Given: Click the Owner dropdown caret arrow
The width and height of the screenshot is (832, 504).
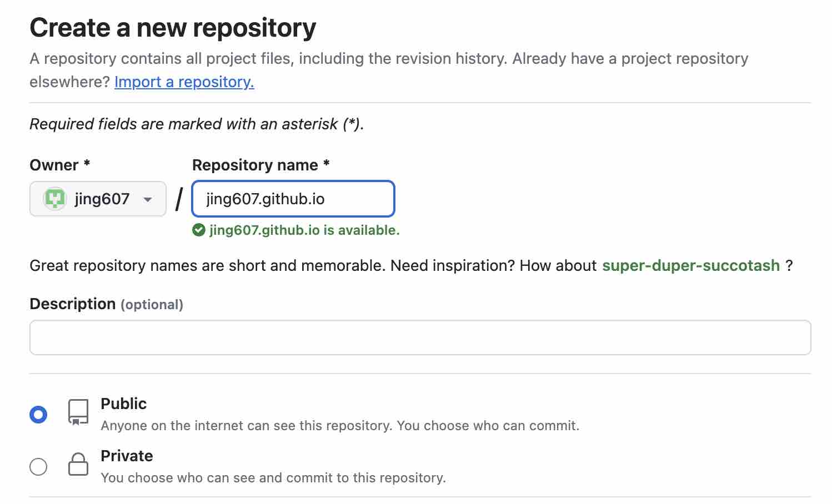Looking at the screenshot, I should (148, 199).
